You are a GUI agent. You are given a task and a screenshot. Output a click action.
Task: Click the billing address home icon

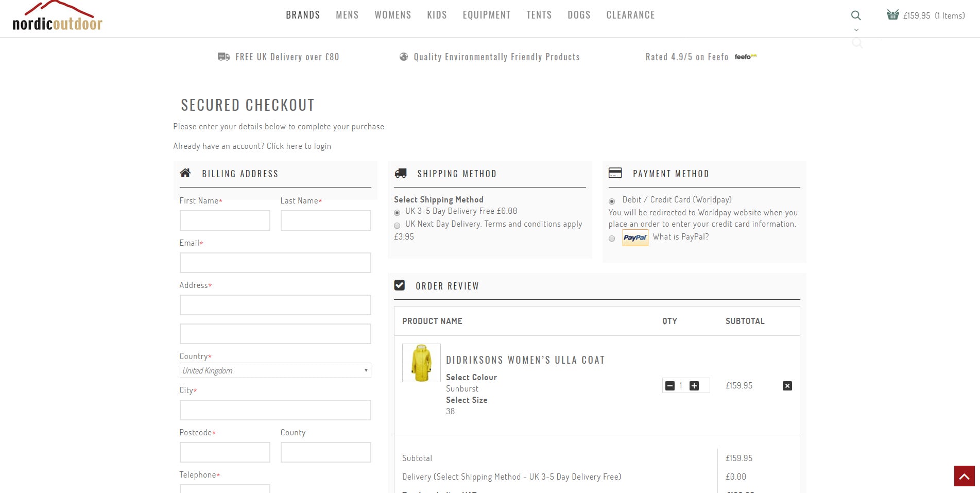tap(185, 173)
